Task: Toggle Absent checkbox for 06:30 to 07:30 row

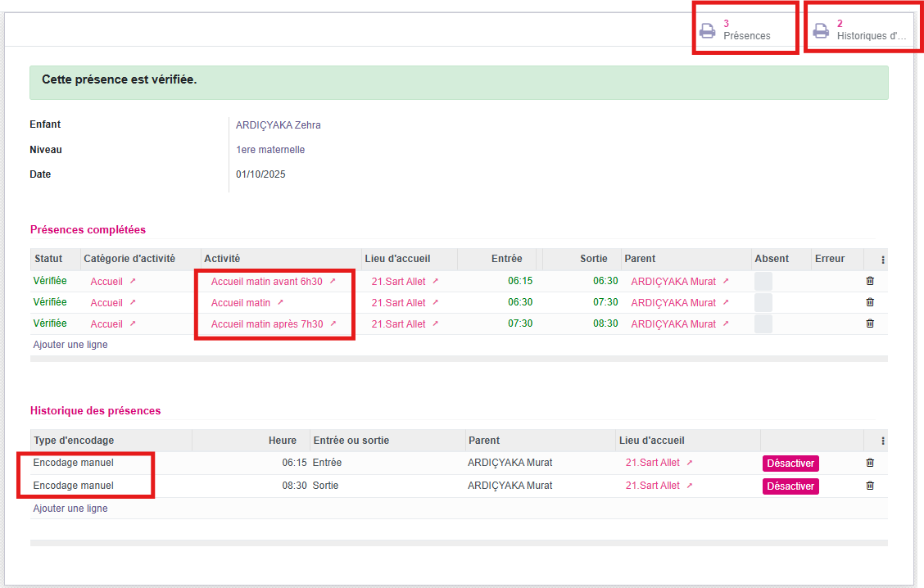Action: pos(763,302)
